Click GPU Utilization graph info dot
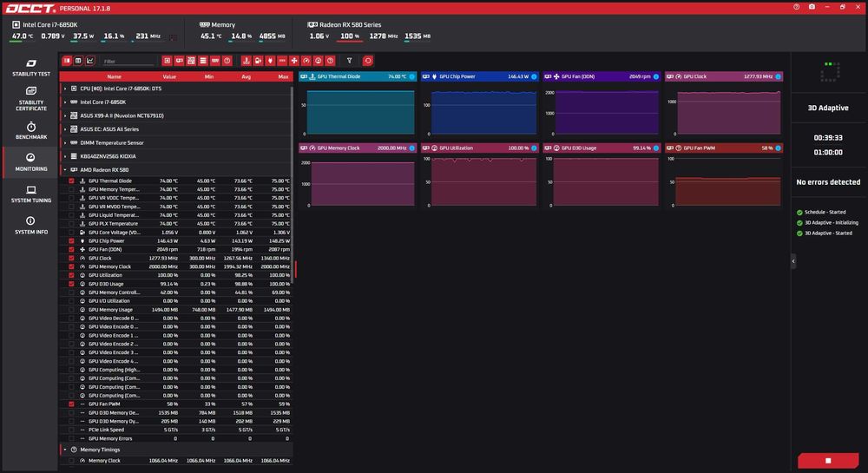 pos(534,148)
